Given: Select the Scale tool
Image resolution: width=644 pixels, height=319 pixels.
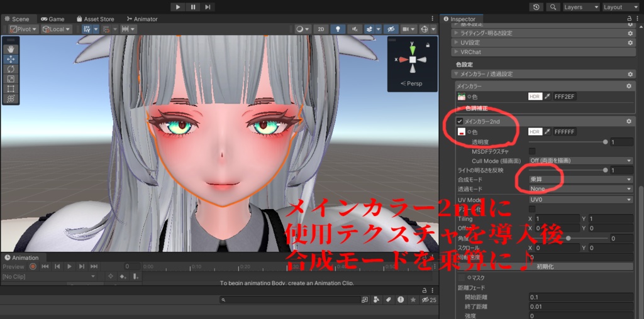Looking at the screenshot, I should [11, 78].
